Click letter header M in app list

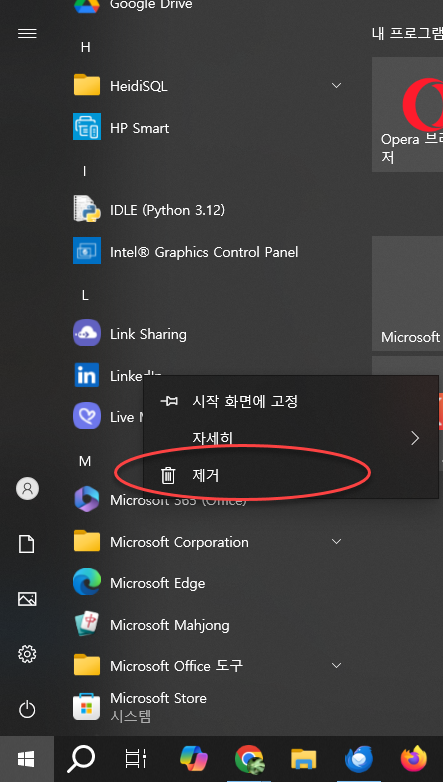(85, 461)
